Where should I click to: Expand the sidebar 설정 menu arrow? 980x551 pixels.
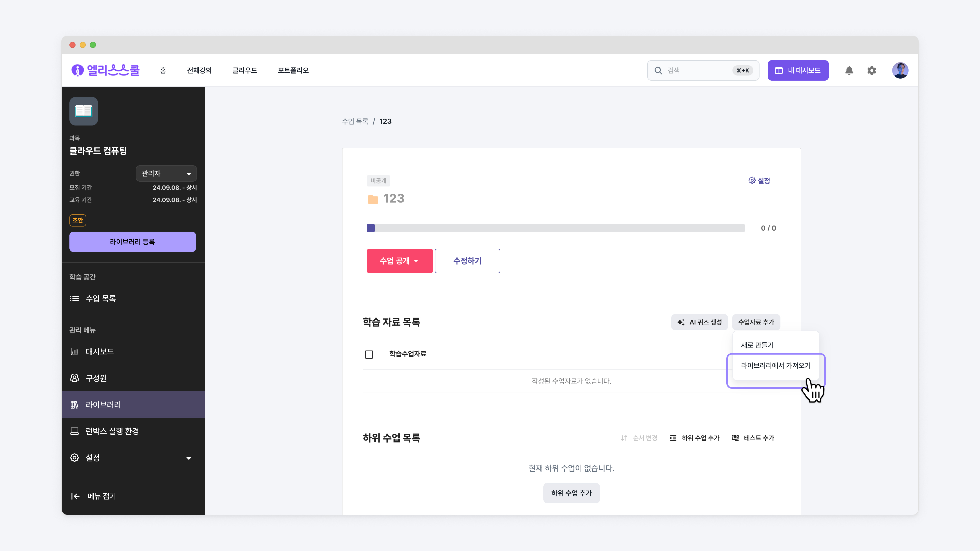pyautogui.click(x=189, y=458)
